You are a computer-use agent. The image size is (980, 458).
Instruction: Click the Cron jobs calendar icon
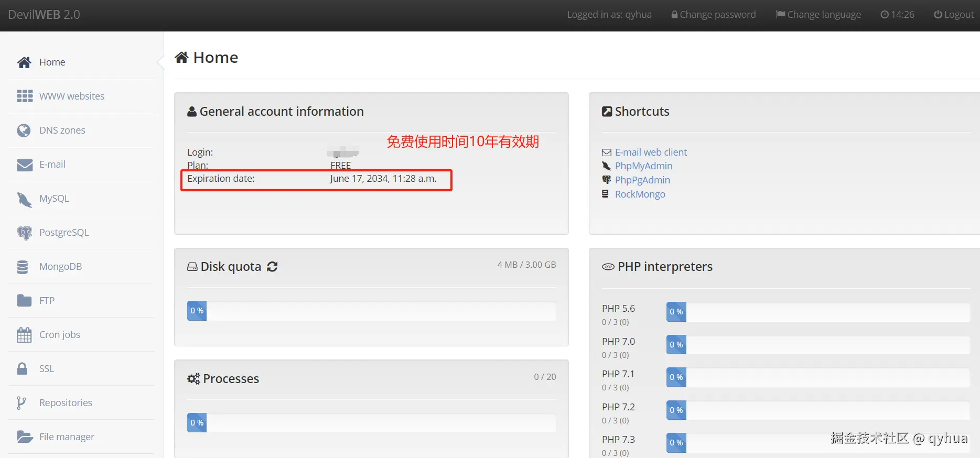[24, 335]
